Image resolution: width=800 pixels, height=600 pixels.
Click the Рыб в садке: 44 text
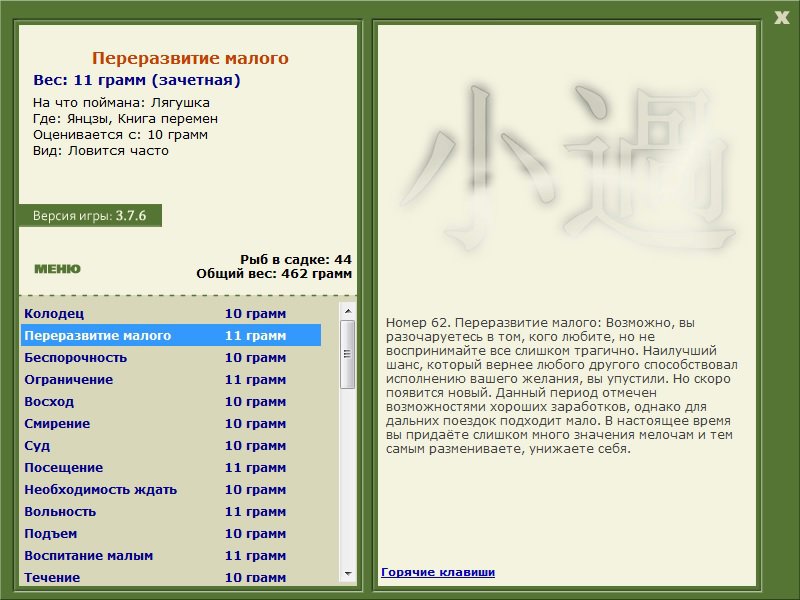(296, 259)
